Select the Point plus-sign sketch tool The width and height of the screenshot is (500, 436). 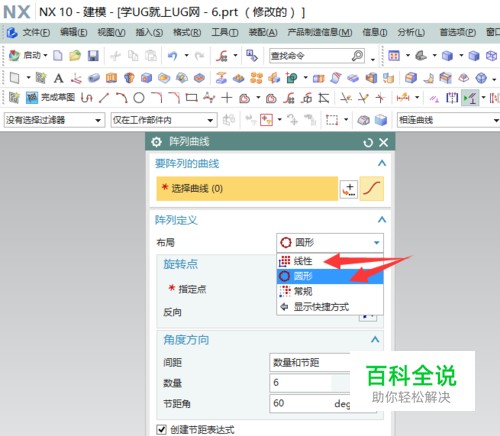point(227,98)
